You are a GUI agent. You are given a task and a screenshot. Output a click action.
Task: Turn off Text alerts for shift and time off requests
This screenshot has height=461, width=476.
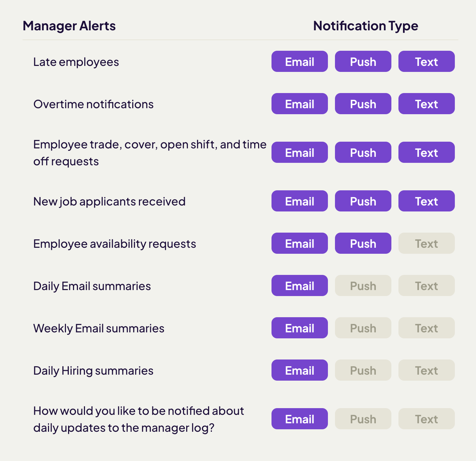pos(426,152)
